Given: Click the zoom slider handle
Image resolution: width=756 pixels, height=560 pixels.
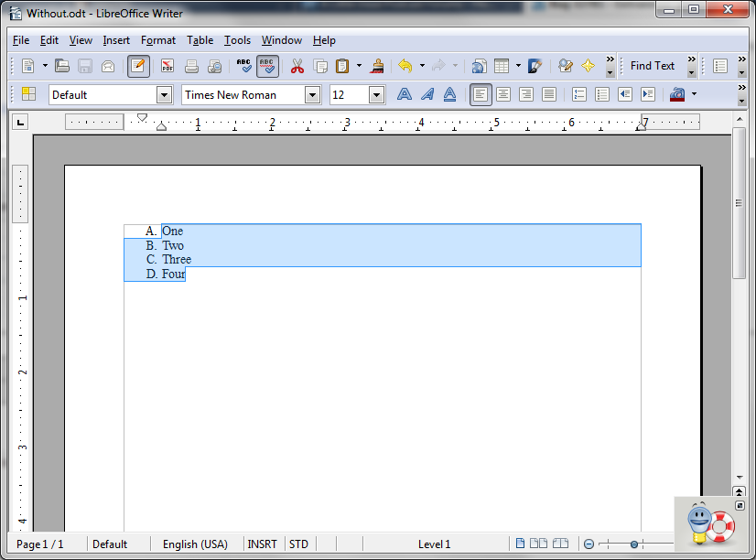Looking at the screenshot, I should (634, 544).
